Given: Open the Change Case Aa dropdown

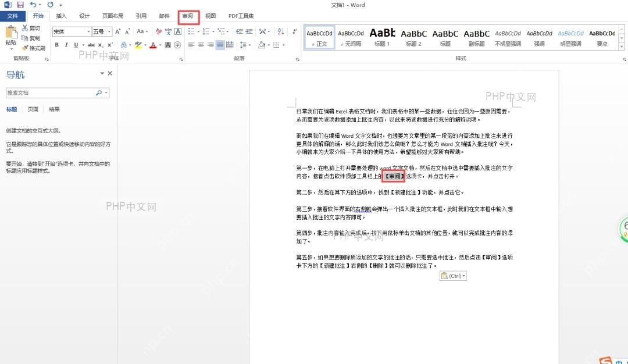Looking at the screenshot, I should coord(142,31).
